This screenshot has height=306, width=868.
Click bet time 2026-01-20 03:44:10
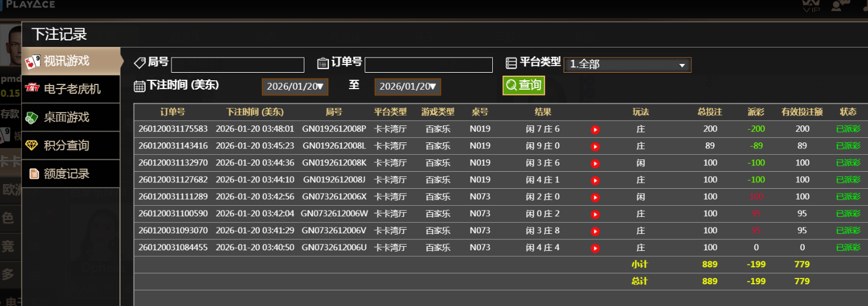(x=255, y=180)
